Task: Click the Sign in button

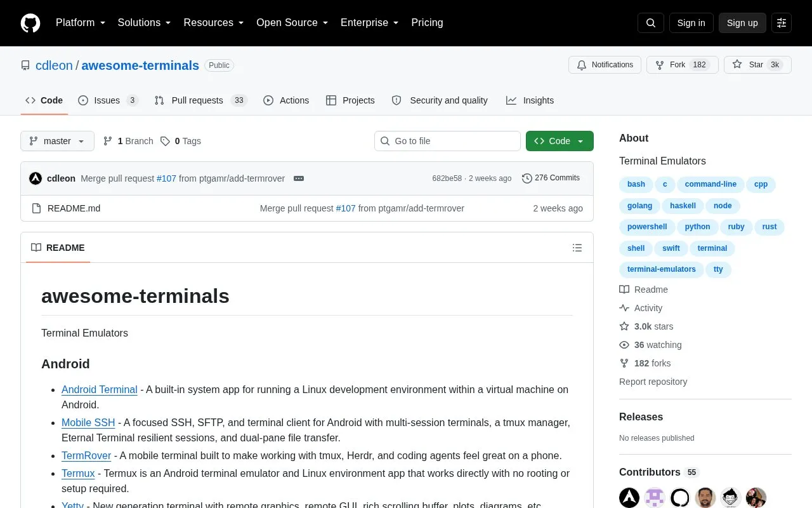Action: pyautogui.click(x=691, y=23)
